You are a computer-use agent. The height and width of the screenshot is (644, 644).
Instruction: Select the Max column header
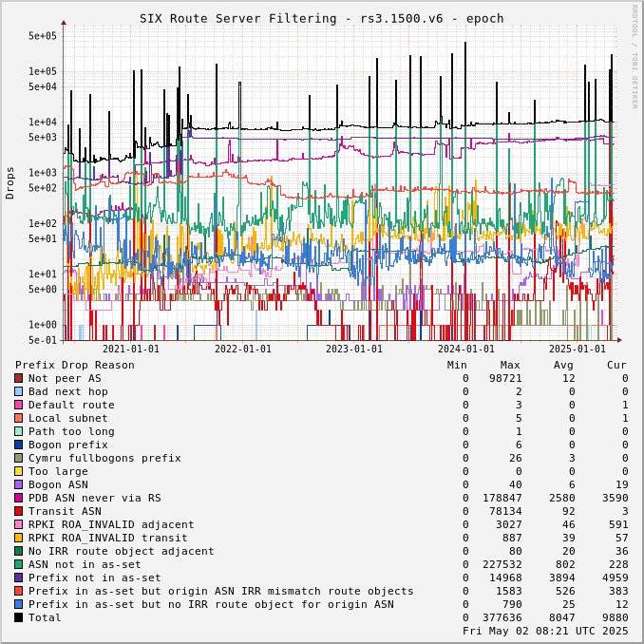point(510,365)
